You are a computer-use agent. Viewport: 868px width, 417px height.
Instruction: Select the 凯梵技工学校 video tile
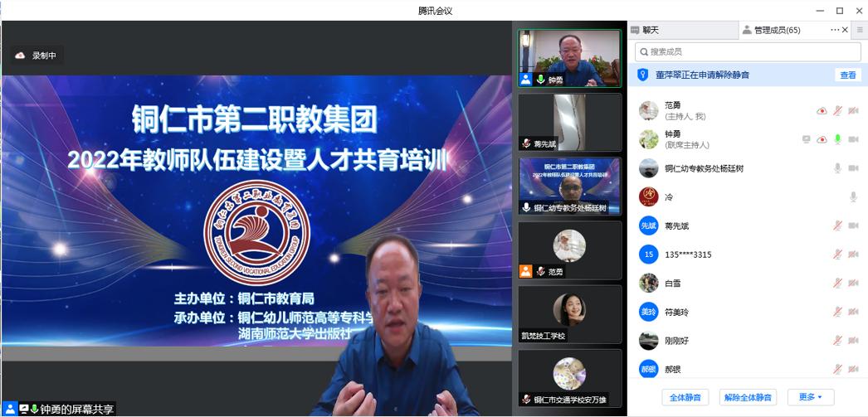[569, 314]
